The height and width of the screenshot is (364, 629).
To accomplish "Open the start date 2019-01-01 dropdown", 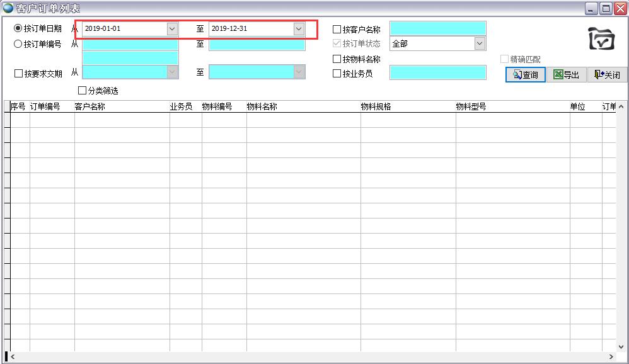I will click(x=172, y=29).
